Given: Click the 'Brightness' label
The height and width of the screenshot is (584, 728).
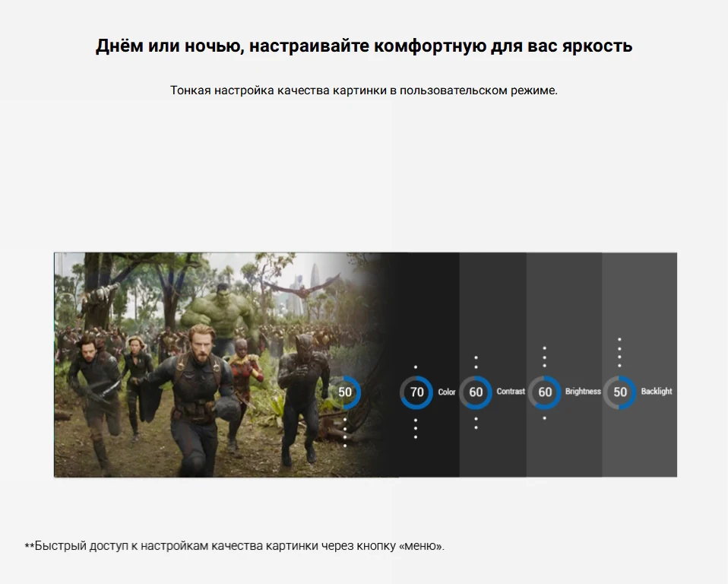Looking at the screenshot, I should pos(583,391).
